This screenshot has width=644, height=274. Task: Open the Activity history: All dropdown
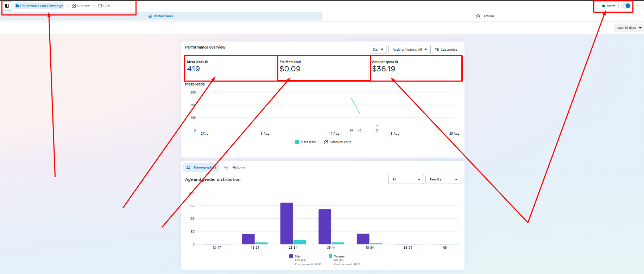click(409, 50)
